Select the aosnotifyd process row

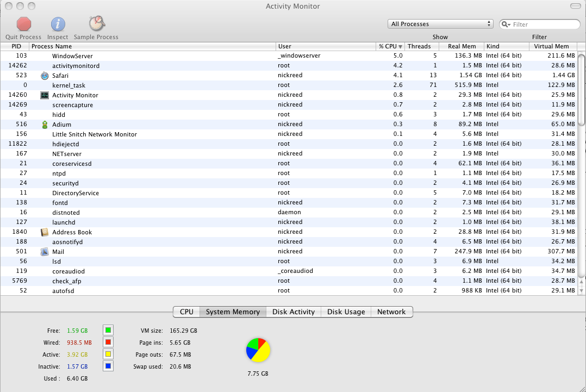tap(289, 242)
